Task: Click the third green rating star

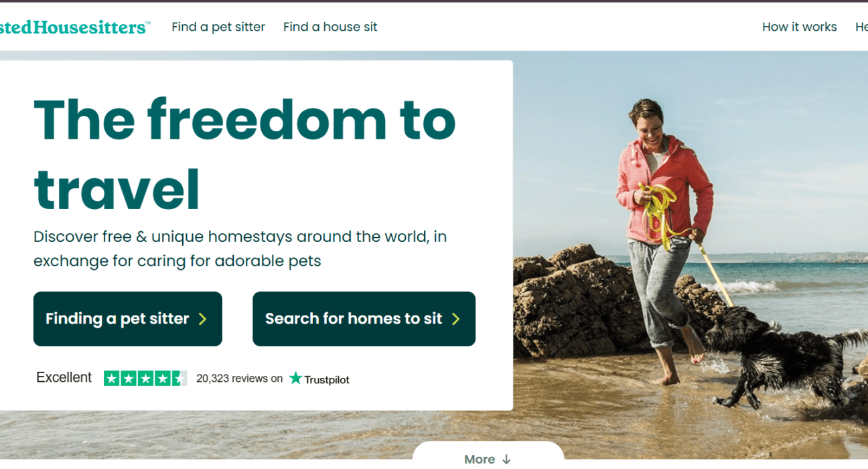Action: [145, 379]
